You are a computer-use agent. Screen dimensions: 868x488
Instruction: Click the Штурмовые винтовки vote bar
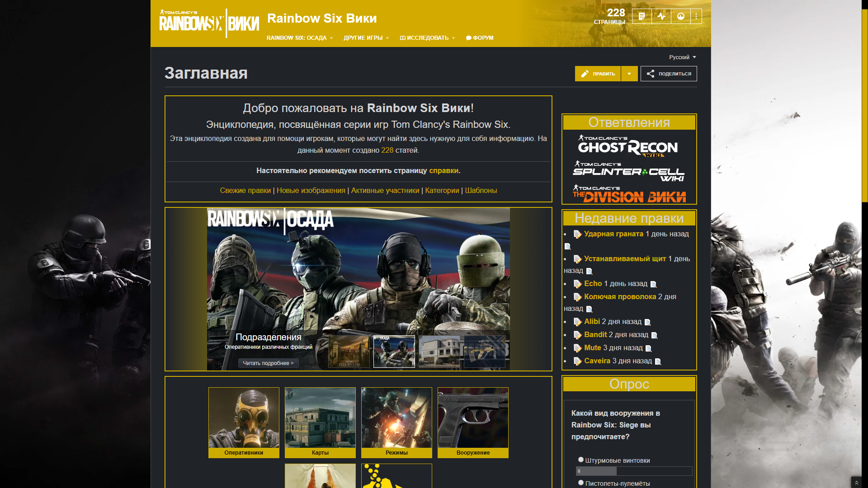pos(634,471)
